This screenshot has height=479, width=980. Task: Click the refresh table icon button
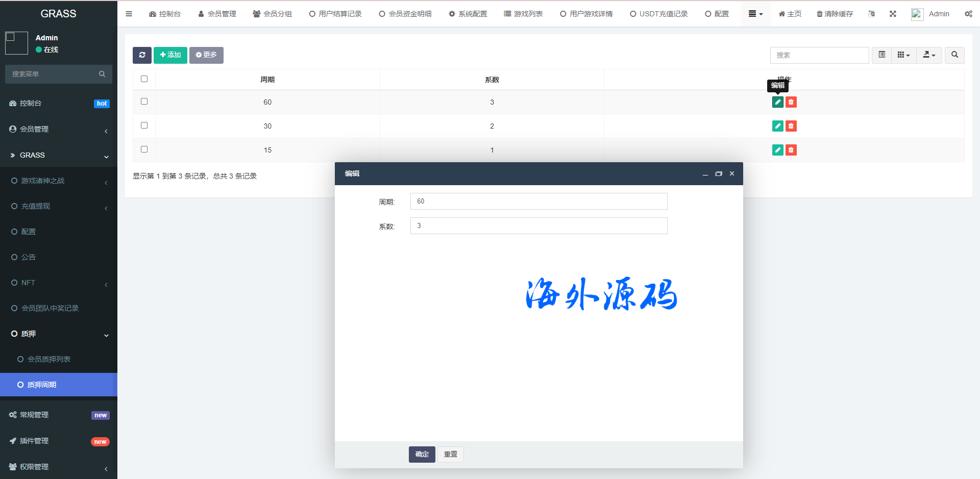tap(142, 55)
